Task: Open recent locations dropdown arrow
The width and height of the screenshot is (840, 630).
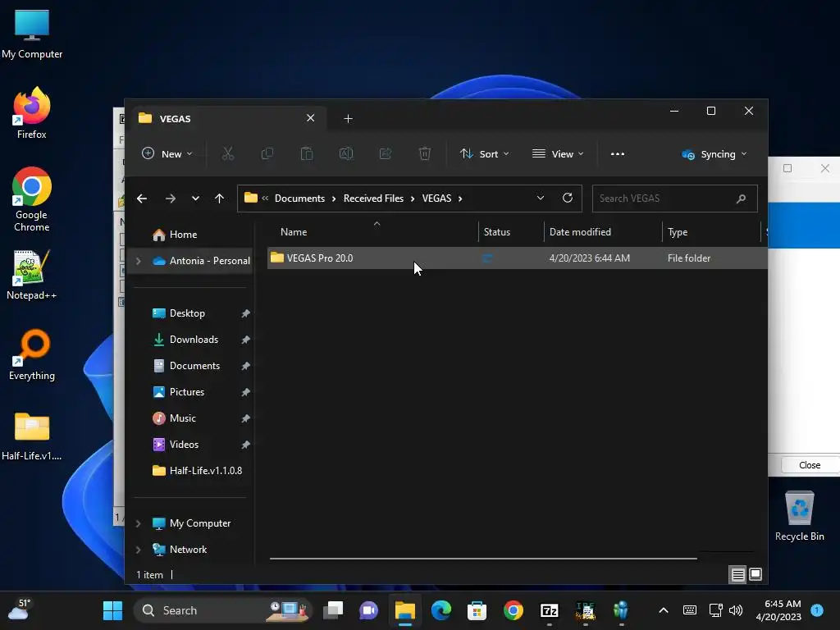Action: pyautogui.click(x=195, y=199)
